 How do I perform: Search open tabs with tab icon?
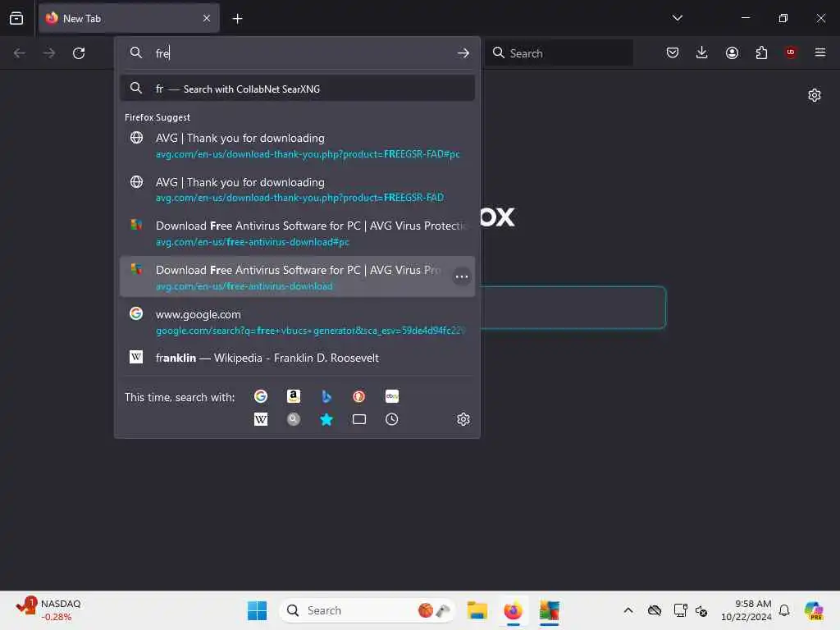359,419
